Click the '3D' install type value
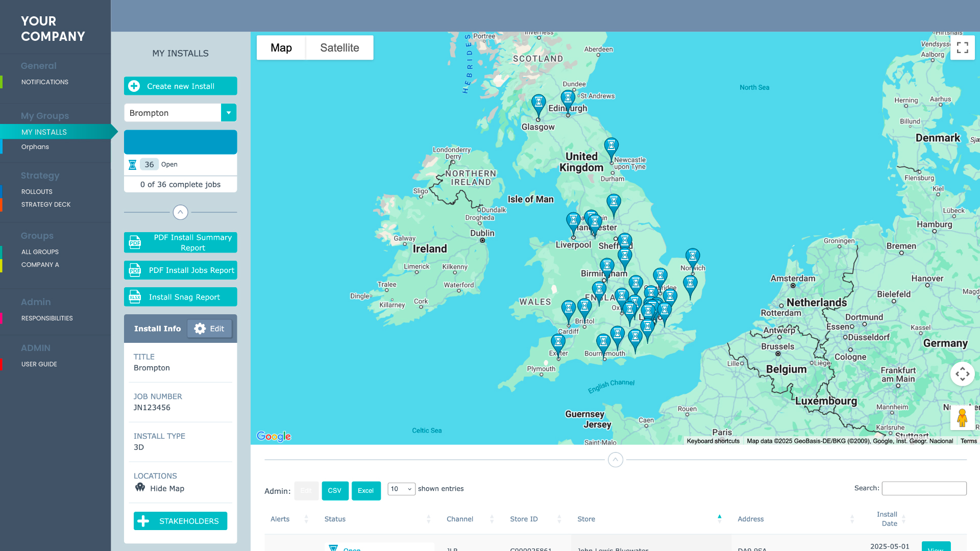Screen dimensions: 980x551 click(139, 447)
